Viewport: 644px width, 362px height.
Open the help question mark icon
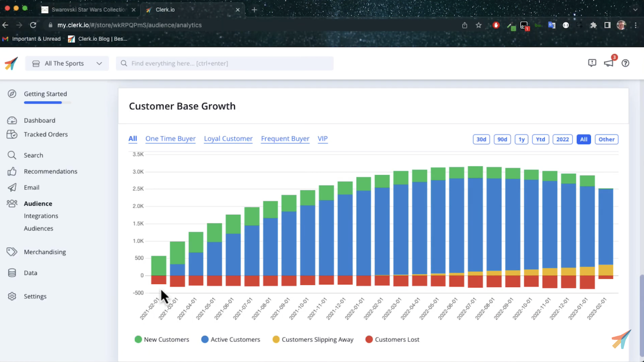pyautogui.click(x=625, y=63)
